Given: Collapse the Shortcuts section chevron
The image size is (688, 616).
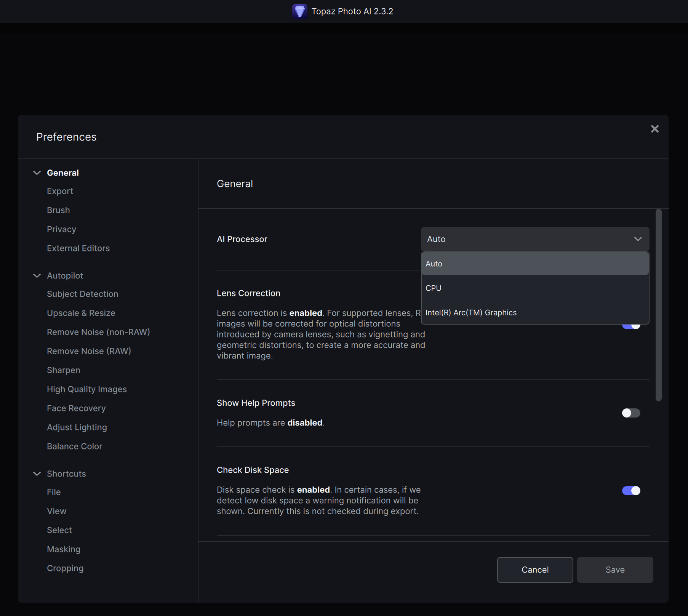Looking at the screenshot, I should [37, 474].
